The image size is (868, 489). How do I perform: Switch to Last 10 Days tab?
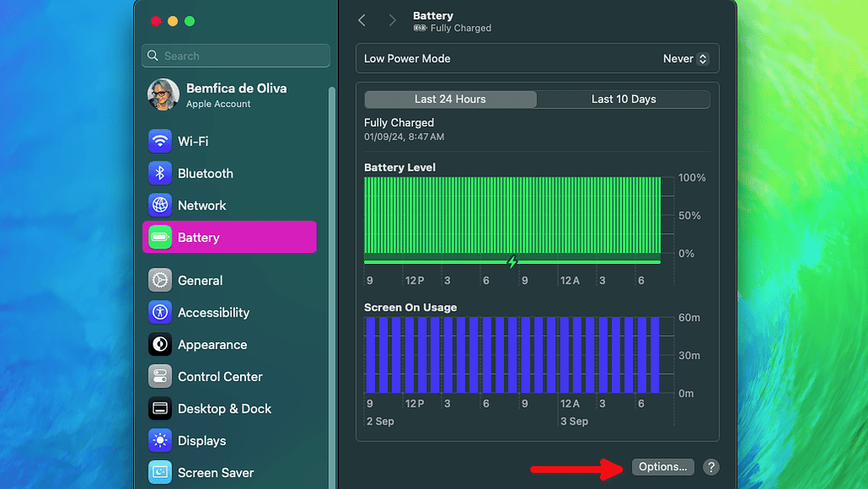point(624,99)
